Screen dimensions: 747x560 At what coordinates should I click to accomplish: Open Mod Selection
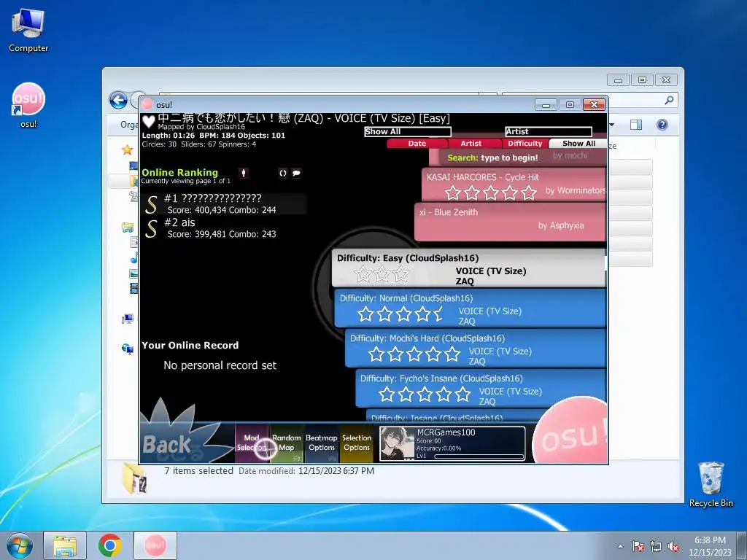252,443
